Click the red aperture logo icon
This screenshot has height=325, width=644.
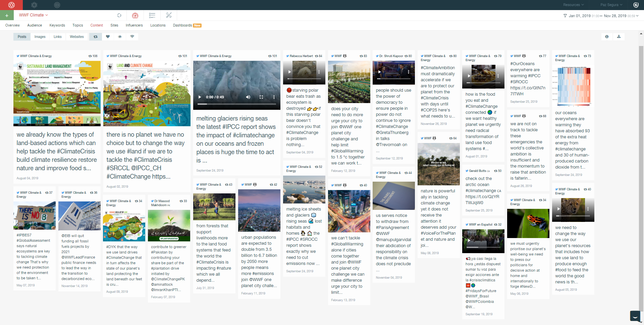[x=11, y=5]
